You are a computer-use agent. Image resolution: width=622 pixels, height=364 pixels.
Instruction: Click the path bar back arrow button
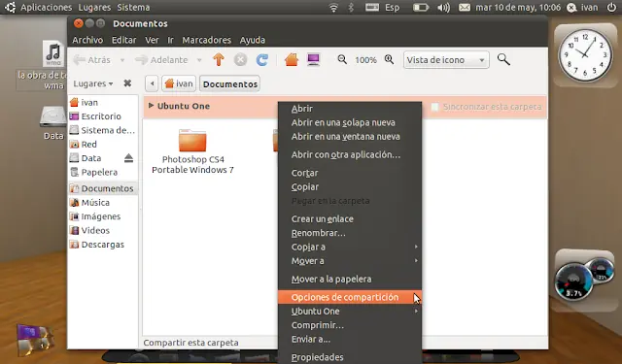(x=152, y=83)
